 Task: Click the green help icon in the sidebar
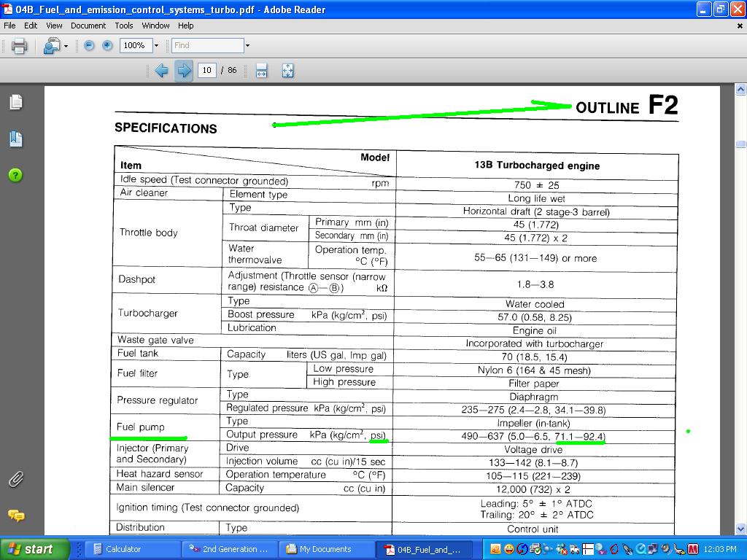15,175
